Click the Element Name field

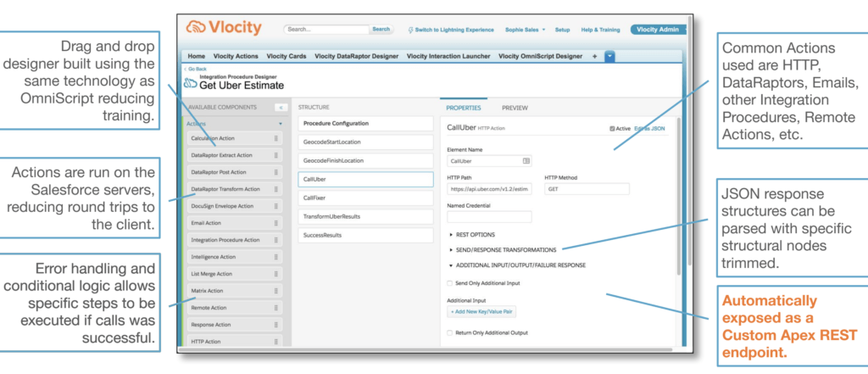[x=489, y=160]
